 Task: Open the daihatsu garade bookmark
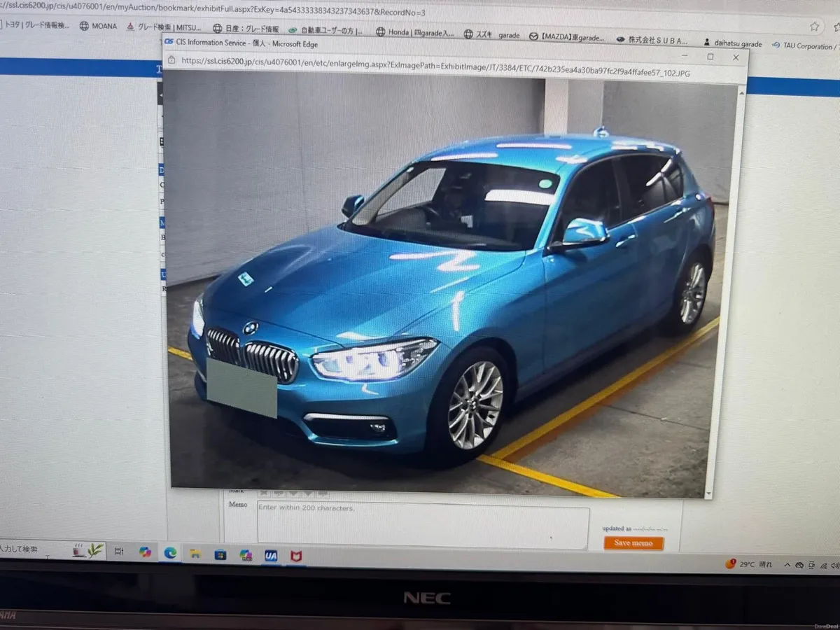pos(736,43)
